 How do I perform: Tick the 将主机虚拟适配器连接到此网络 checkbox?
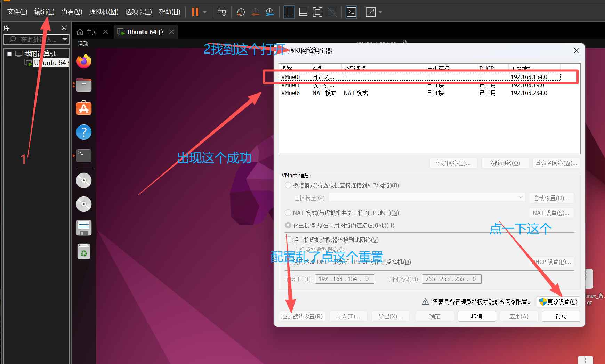(288, 240)
